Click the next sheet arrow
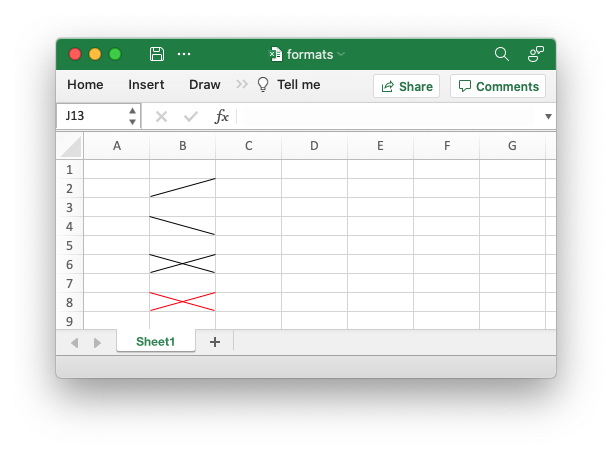Screen dimensions: 612x452 (97, 343)
